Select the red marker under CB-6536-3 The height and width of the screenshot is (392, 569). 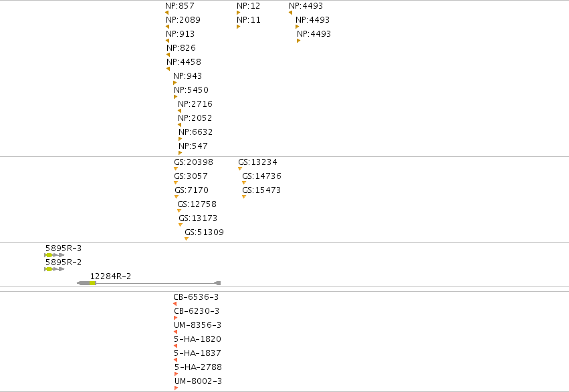(175, 304)
